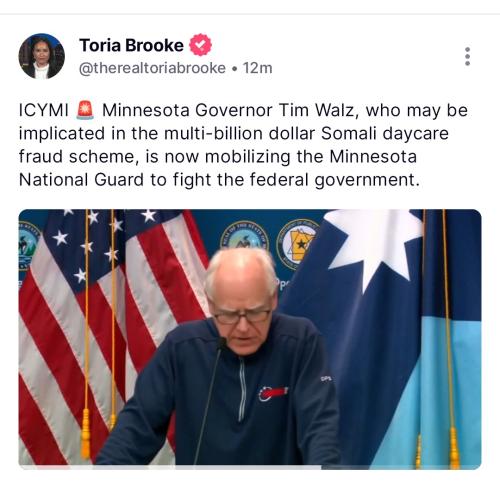Open Toria Brooke's profile avatar
This screenshot has width=500, height=487.
click(x=41, y=56)
